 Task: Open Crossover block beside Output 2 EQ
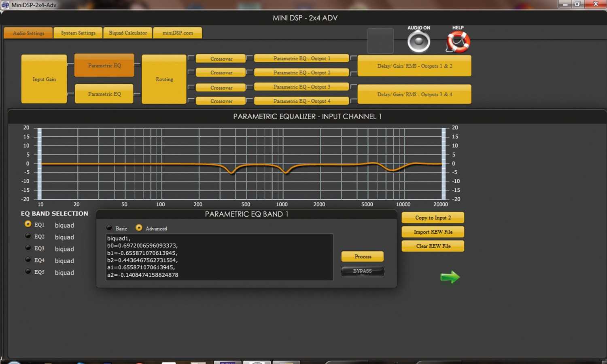point(221,73)
